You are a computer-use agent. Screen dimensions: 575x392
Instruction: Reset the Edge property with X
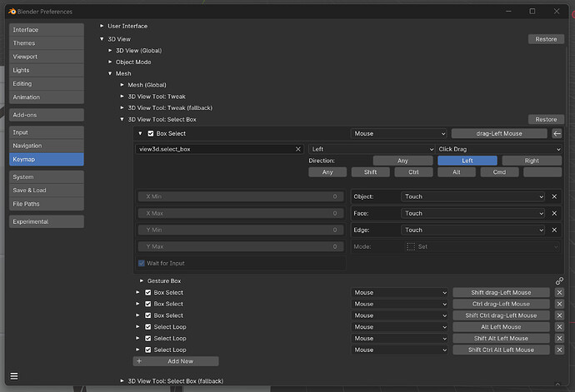pos(554,230)
